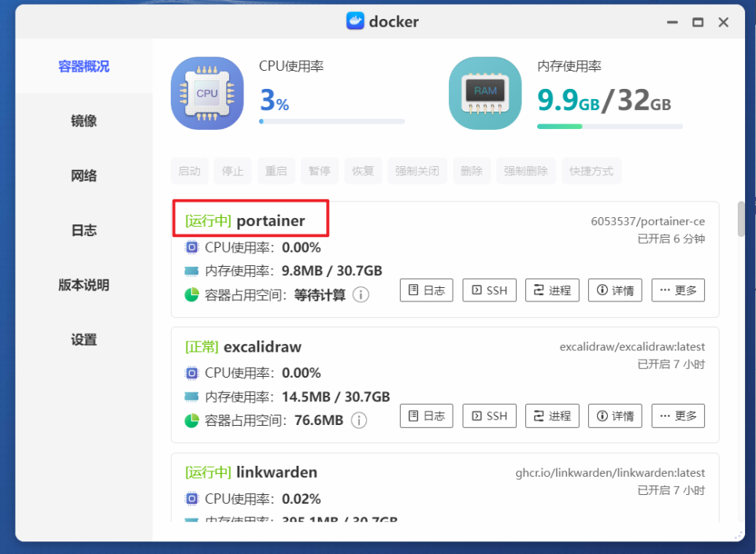Click the docker whale icon in title bar
Viewport: 756px width, 554px height.
coord(355,20)
